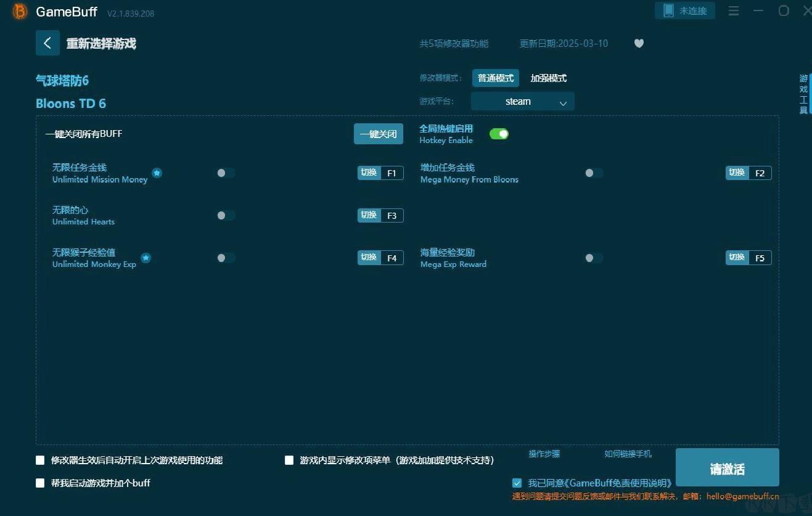
Task: Click the heart favorite icon
Action: coord(639,43)
